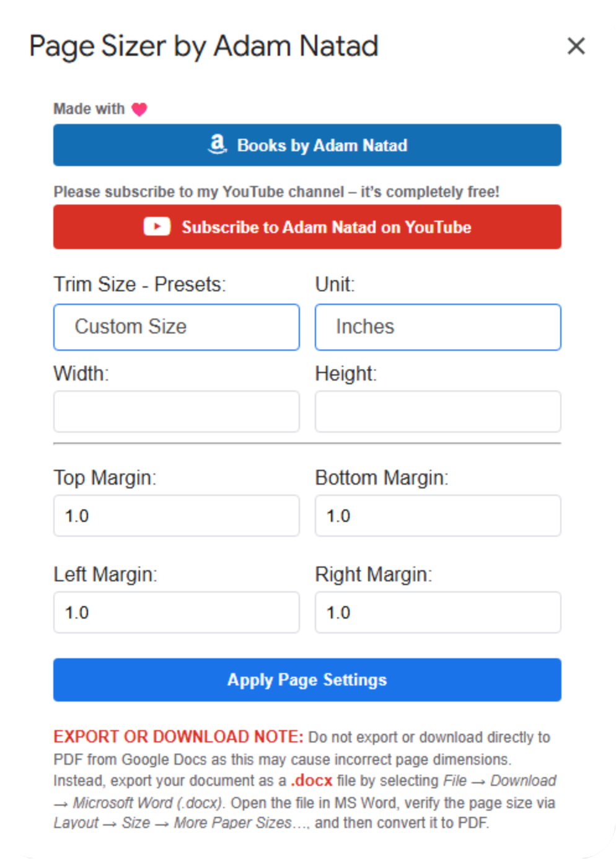Click the EXPORT OR DOWNLOAD NOTE heading

click(x=178, y=737)
